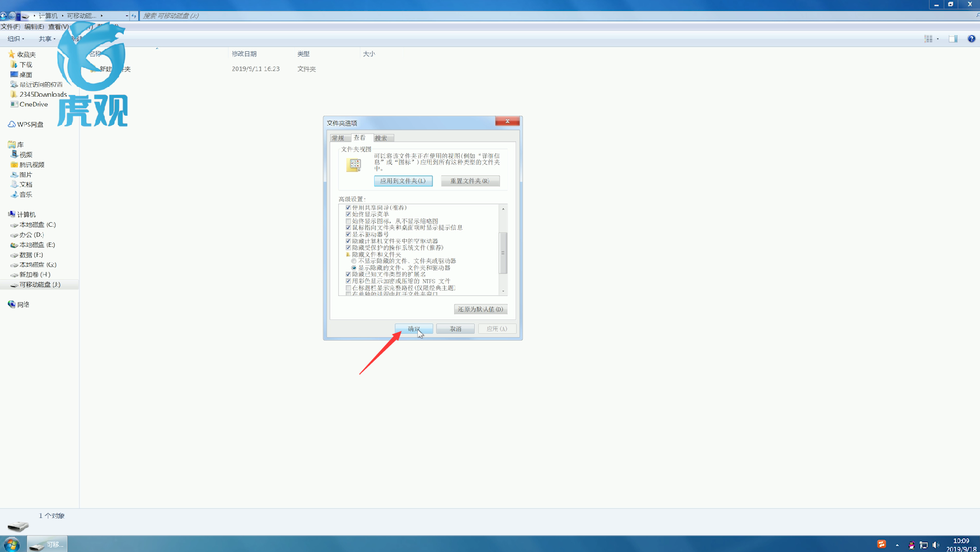Uncheck 使用共享向导(推荐) checkbox
The width and height of the screenshot is (980, 552).
[348, 207]
